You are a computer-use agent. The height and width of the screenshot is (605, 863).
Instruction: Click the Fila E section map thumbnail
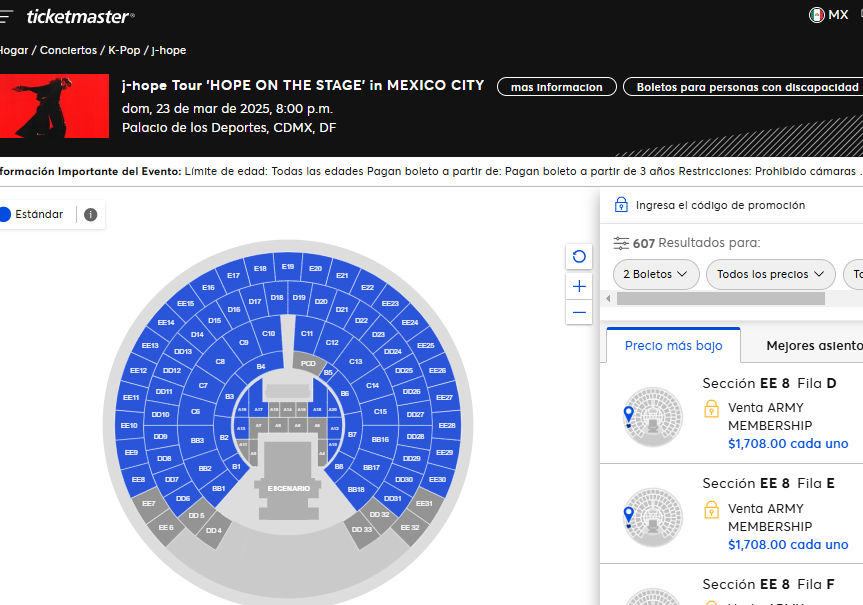click(x=653, y=517)
